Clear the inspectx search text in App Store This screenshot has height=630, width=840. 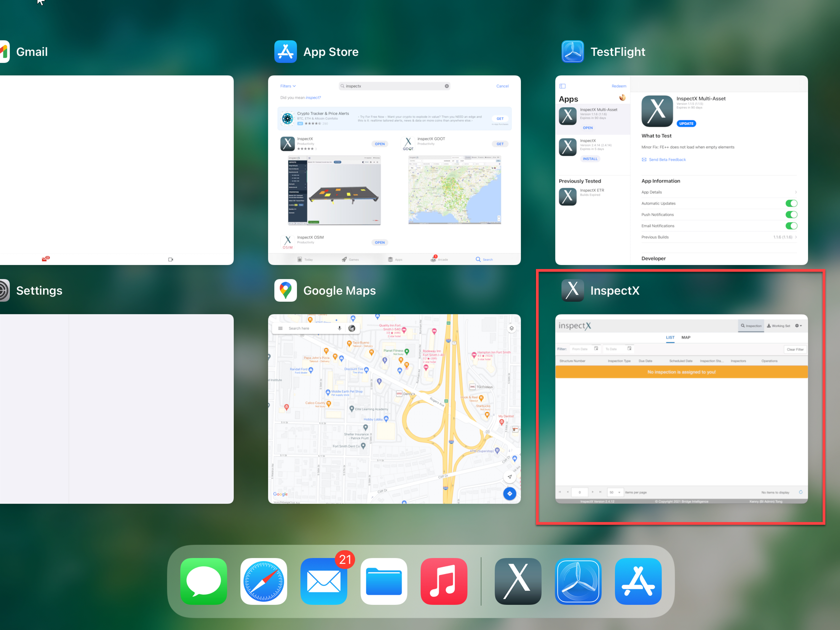click(447, 86)
